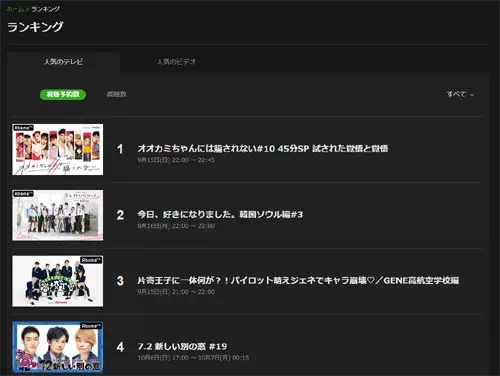Click the ランキング breadcrumb text
This screenshot has height=376, width=500.
(46, 9)
